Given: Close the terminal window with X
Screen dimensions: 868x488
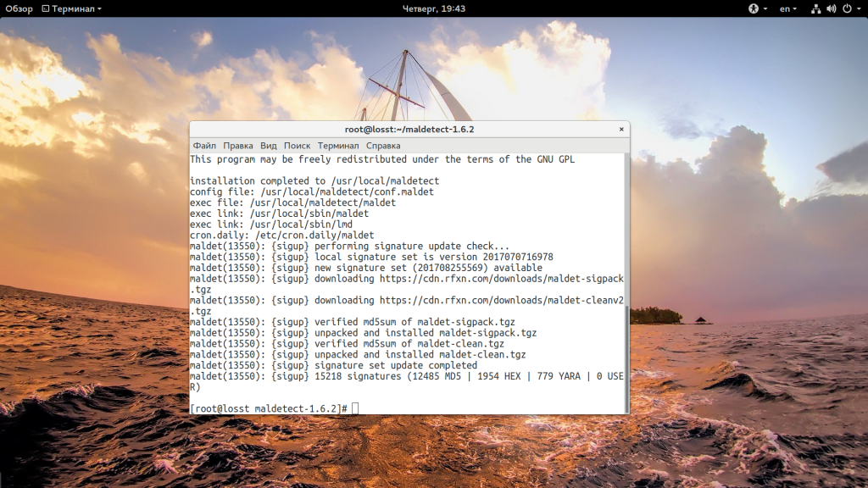Looking at the screenshot, I should pos(621,129).
